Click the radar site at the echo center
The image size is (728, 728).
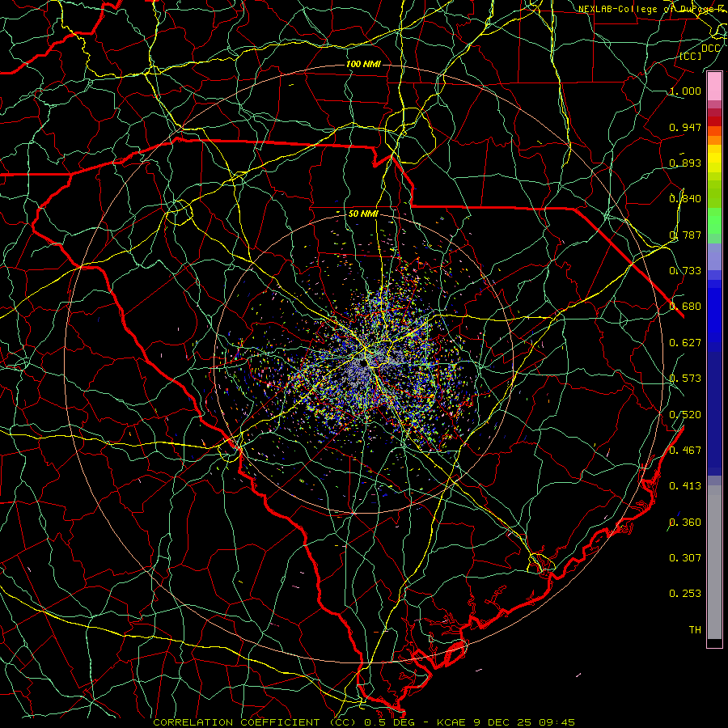coord(363,363)
